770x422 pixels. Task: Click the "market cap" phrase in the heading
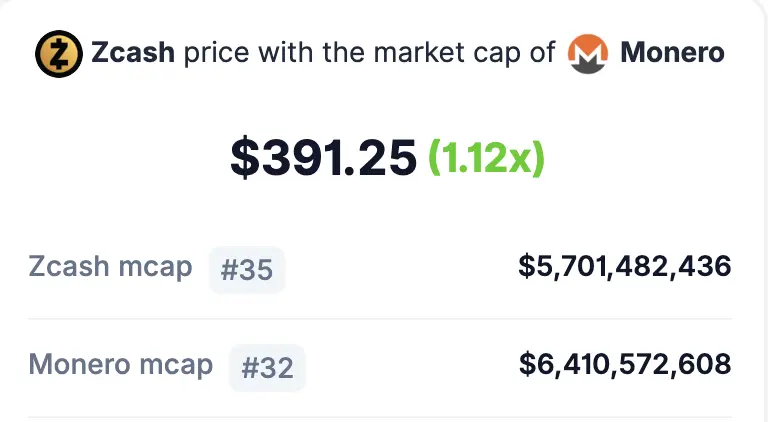pyautogui.click(x=456, y=53)
